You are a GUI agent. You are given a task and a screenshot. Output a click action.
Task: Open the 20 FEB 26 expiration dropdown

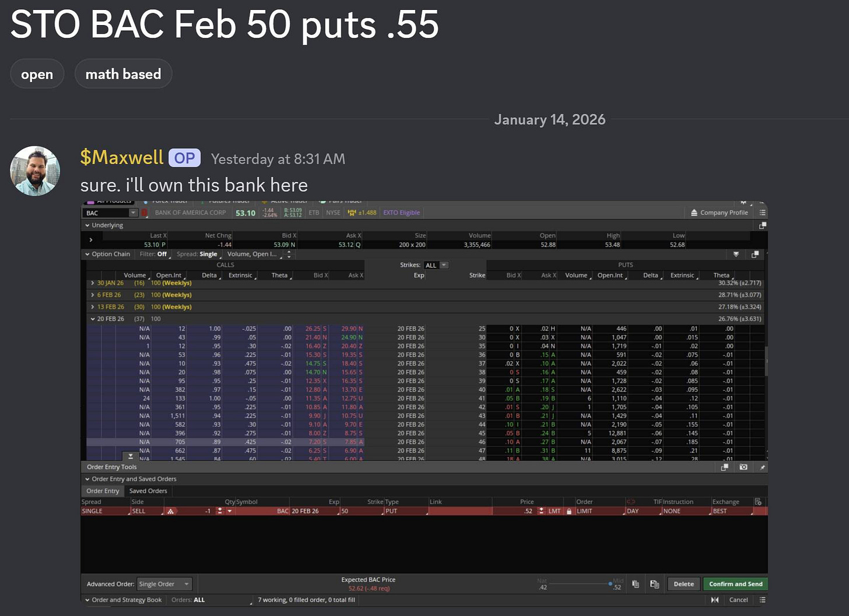[315, 511]
